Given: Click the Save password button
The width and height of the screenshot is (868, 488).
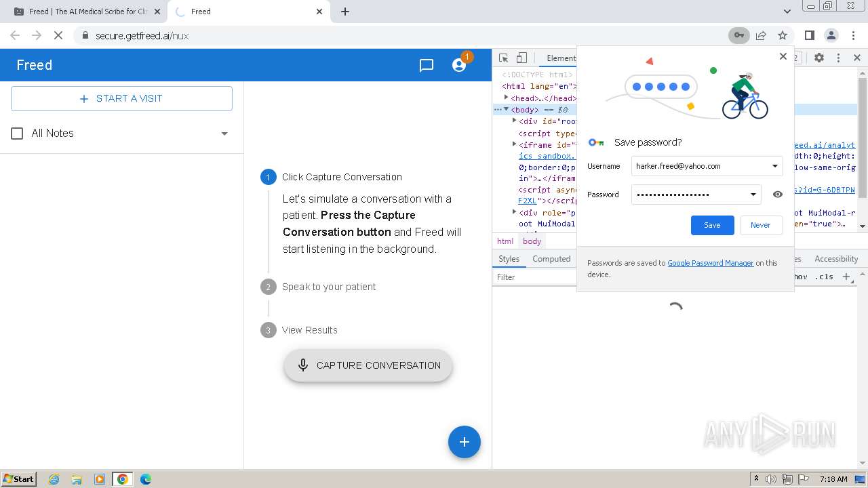Looking at the screenshot, I should (712, 225).
